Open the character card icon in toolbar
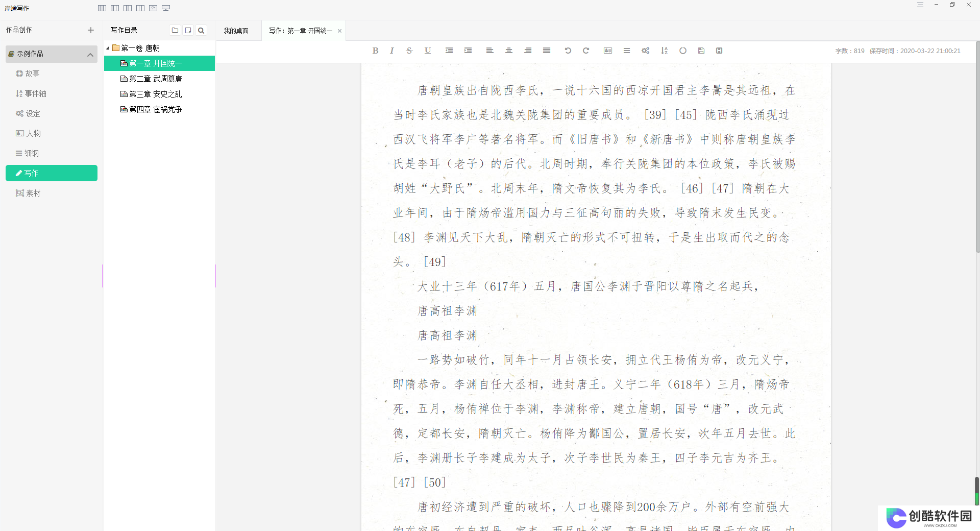 [608, 51]
